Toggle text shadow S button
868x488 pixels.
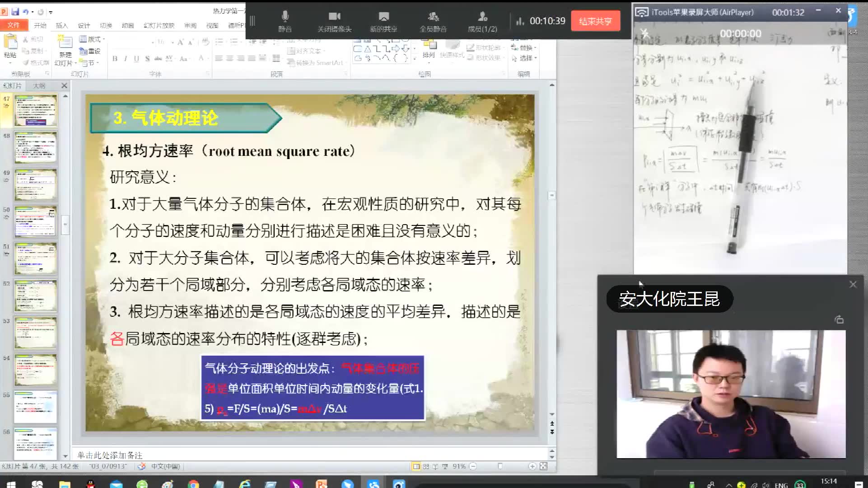pos(147,58)
